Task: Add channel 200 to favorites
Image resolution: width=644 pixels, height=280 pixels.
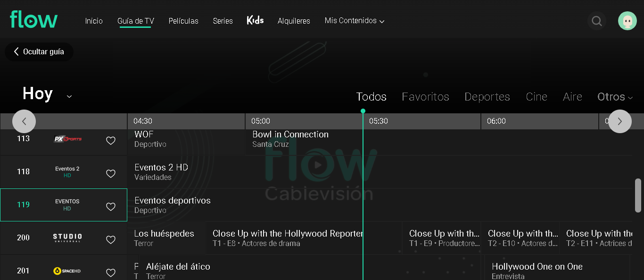Action: pos(111,240)
